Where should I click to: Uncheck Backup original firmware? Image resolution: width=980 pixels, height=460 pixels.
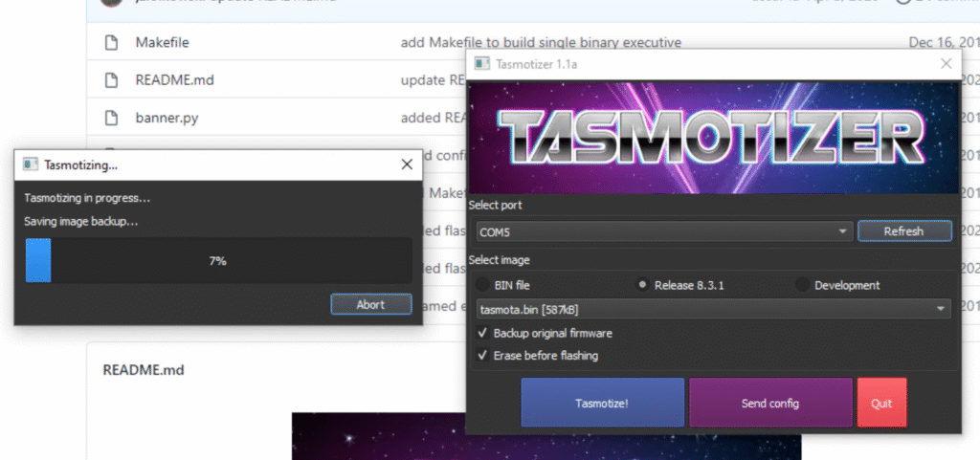(x=481, y=333)
